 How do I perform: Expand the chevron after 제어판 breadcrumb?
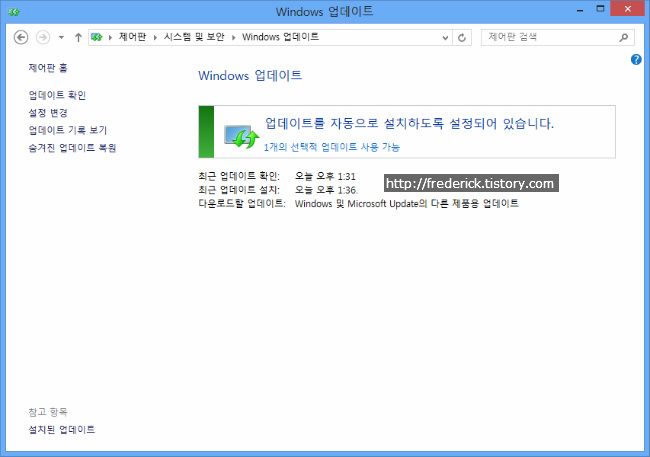[155, 37]
